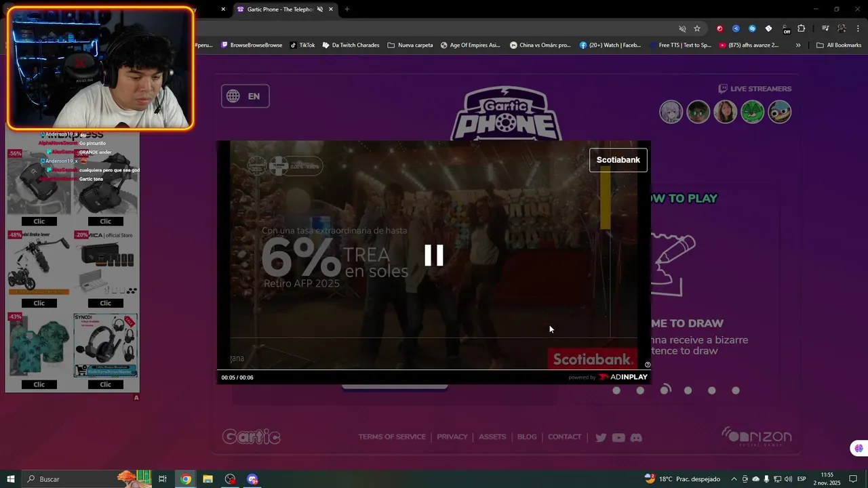Open the ad info question mark icon

click(x=648, y=365)
